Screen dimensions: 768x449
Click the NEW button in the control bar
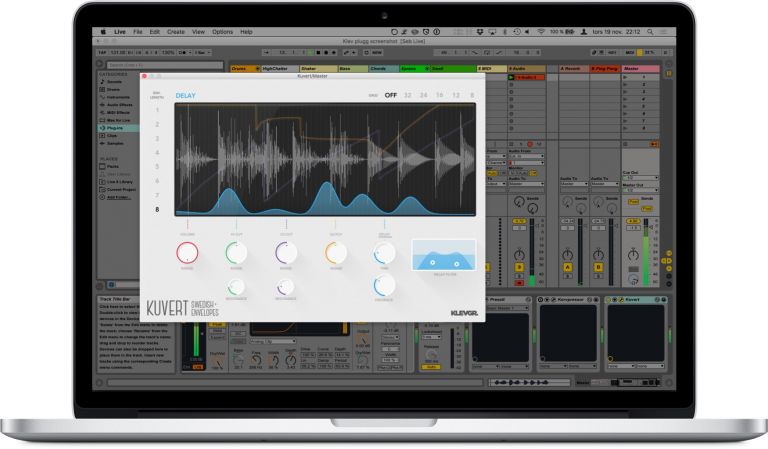(x=377, y=52)
